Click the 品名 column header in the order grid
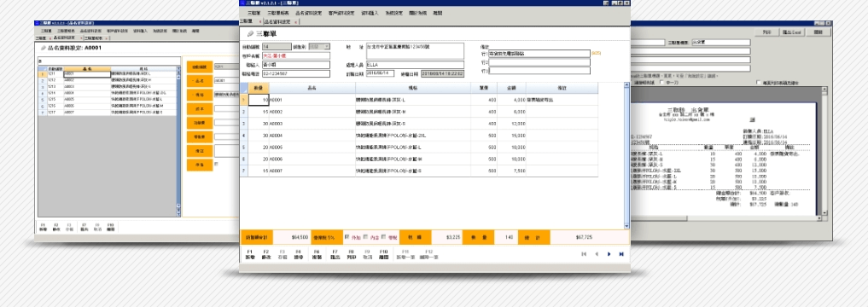The height and width of the screenshot is (307, 868). (312, 88)
